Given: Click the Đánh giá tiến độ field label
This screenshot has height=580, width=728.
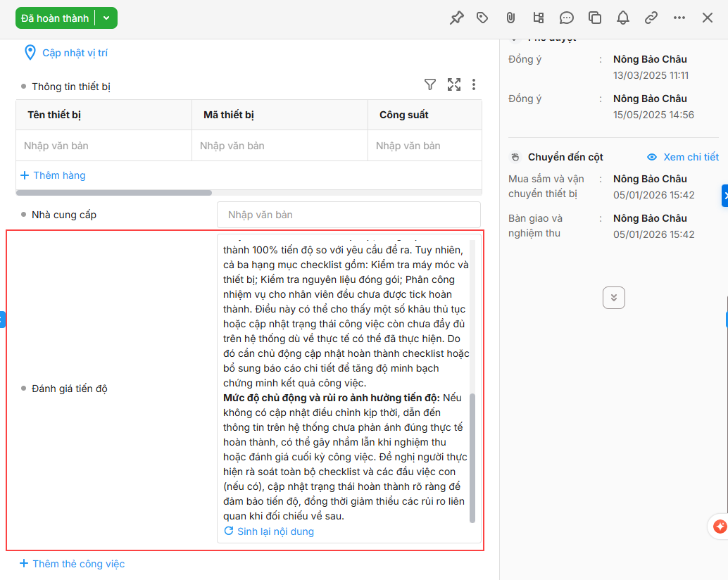Looking at the screenshot, I should [70, 389].
